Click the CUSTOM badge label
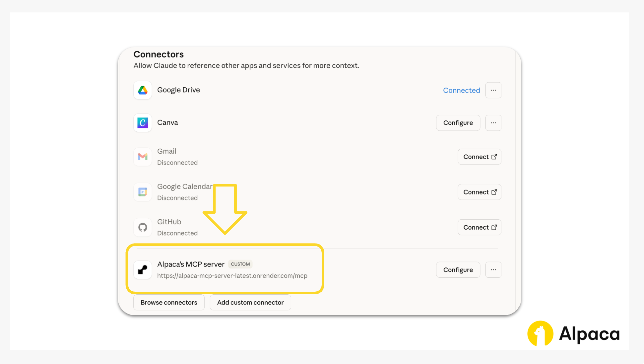Image resolution: width=644 pixels, height=364 pixels. click(x=240, y=264)
